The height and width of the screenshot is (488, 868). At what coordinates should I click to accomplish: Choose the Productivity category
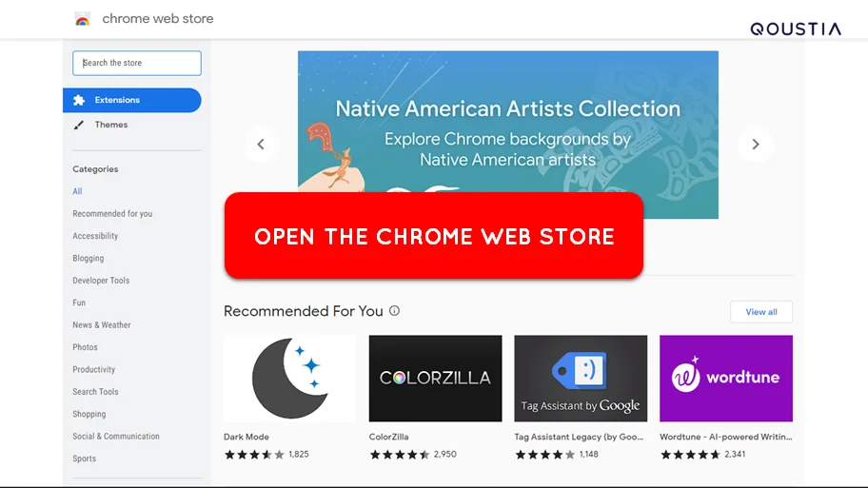[x=93, y=370]
